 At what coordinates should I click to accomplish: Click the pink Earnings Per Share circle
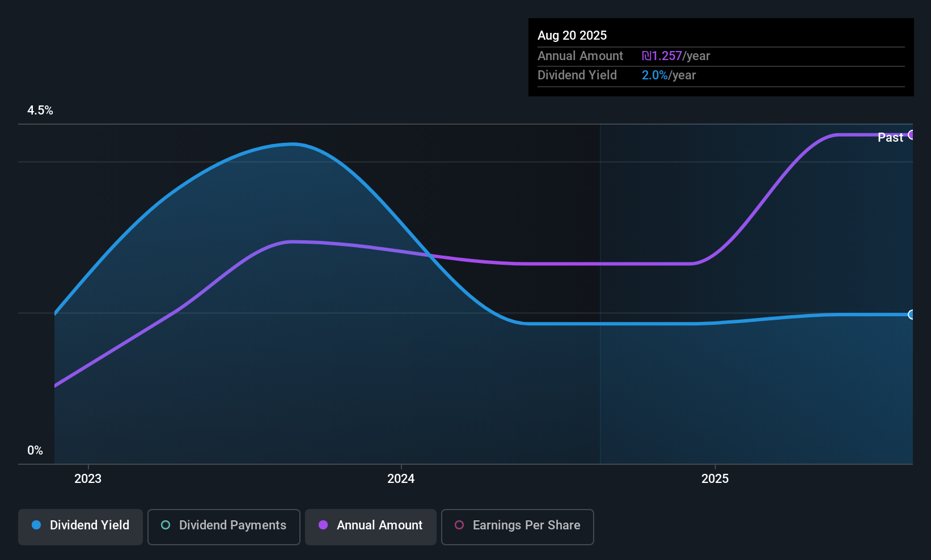point(459,525)
